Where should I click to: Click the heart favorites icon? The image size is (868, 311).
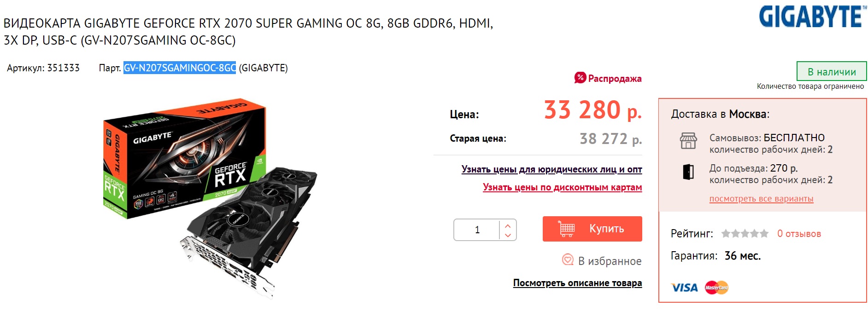(568, 260)
